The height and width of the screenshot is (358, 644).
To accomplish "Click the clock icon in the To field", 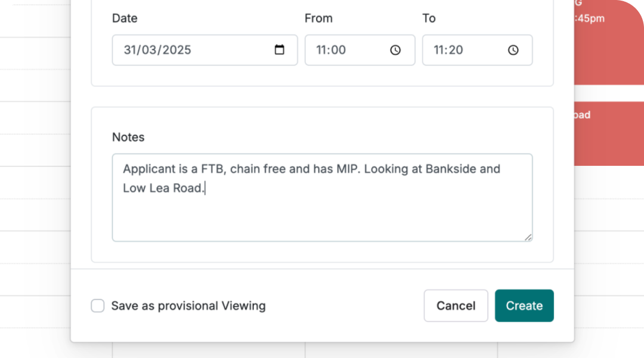I will coord(513,50).
